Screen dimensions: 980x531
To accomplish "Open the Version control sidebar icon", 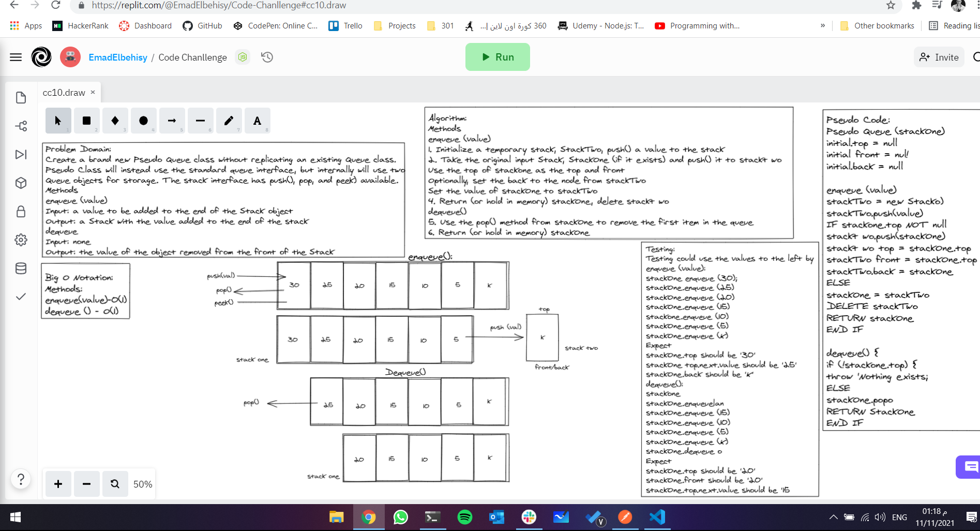I will pyautogui.click(x=21, y=126).
